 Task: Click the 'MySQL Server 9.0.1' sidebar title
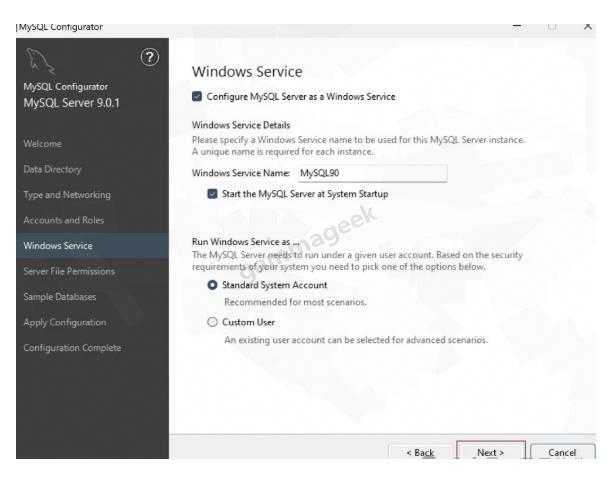tap(71, 103)
